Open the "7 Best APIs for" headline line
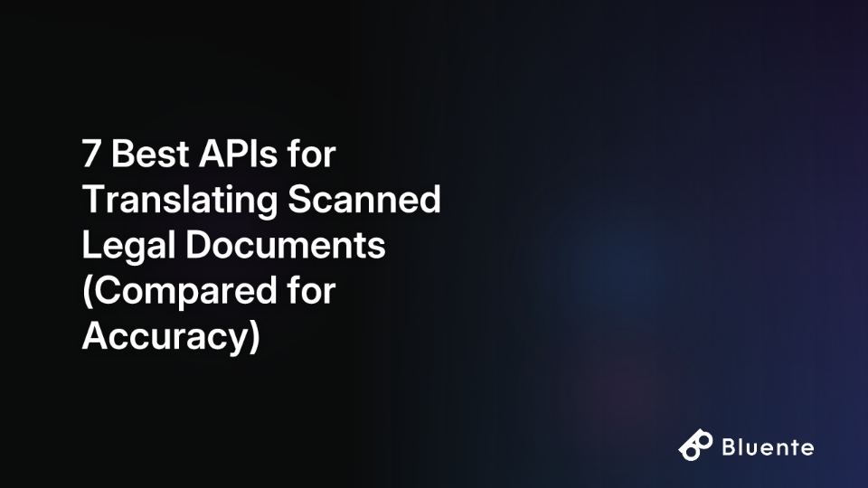The height and width of the screenshot is (488, 868). click(x=209, y=154)
